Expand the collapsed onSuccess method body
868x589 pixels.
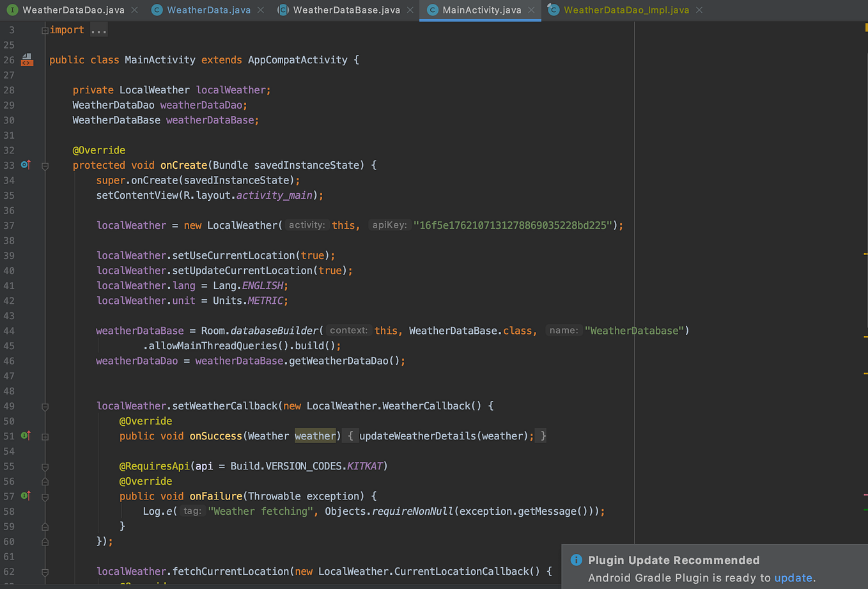45,436
